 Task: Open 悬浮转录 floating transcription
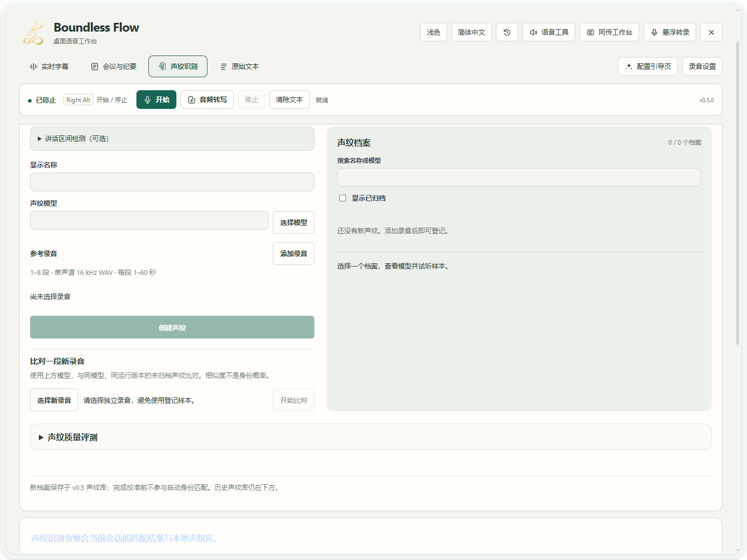click(670, 32)
